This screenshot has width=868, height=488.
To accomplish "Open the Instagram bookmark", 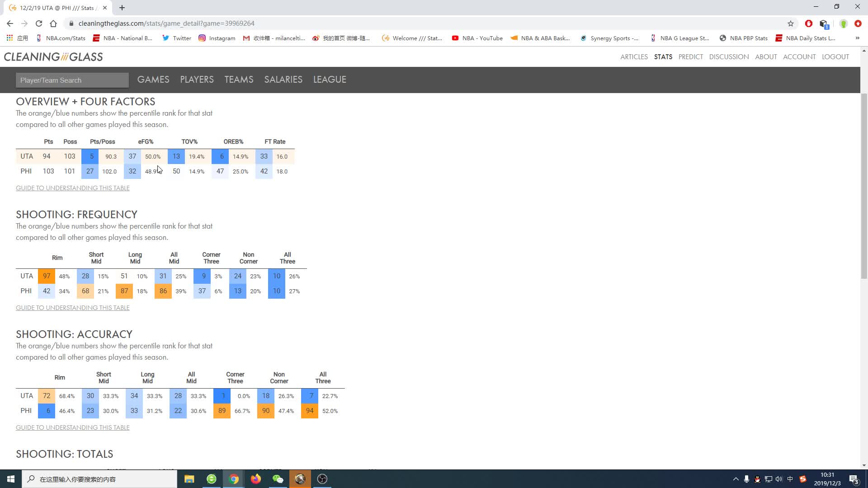I will (x=217, y=38).
